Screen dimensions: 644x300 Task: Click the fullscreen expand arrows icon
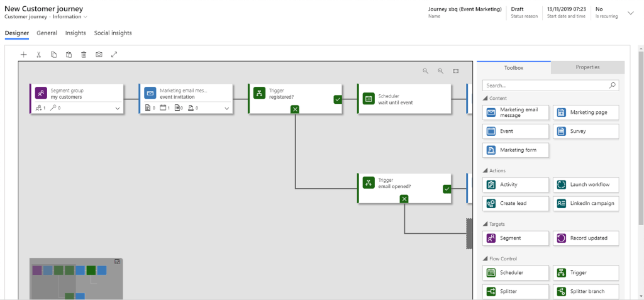coord(114,54)
